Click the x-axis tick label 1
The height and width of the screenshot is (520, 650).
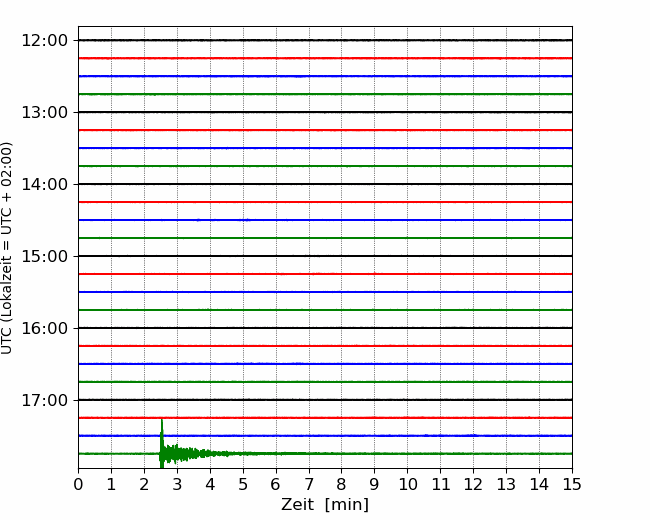point(111,484)
